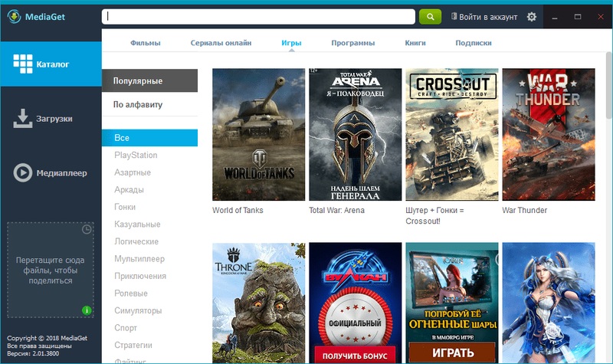Open the World of Tanks cover thumbnail
This screenshot has height=364, width=613.
pyautogui.click(x=258, y=134)
